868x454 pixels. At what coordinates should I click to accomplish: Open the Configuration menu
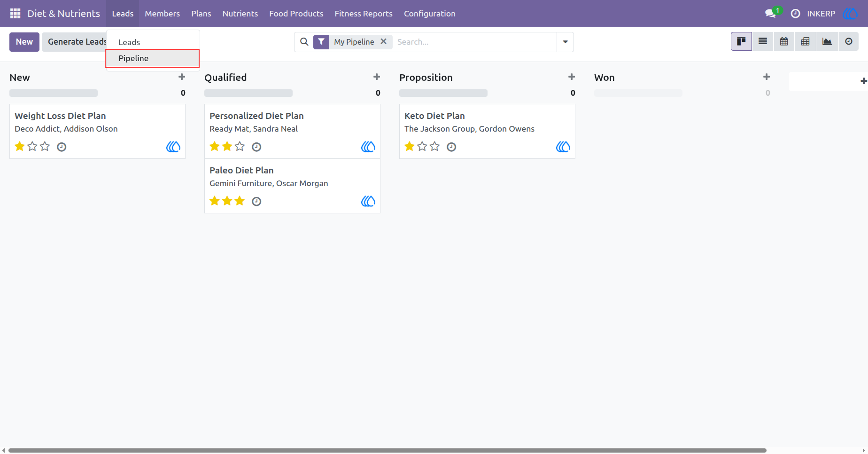(x=430, y=14)
